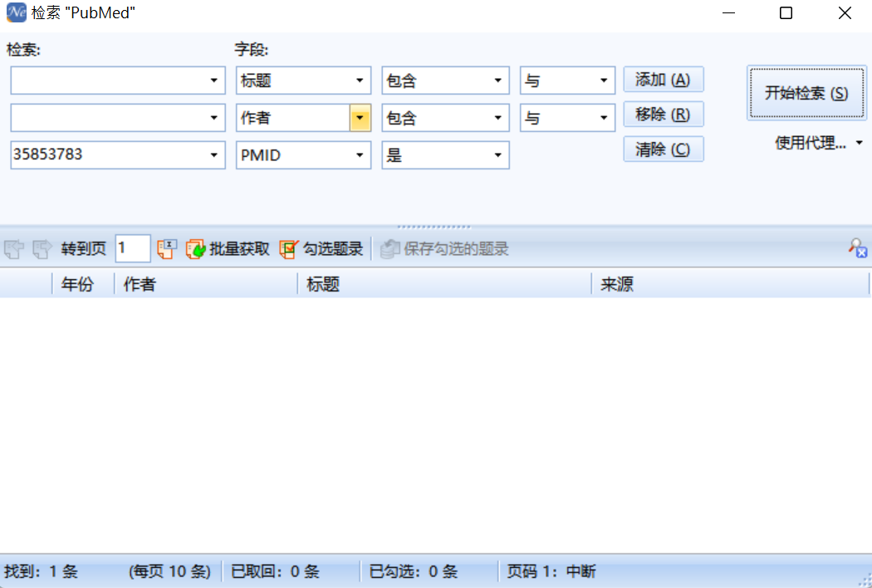872x588 pixels.
Task: Maximize the PubMed search window
Action: (x=786, y=12)
